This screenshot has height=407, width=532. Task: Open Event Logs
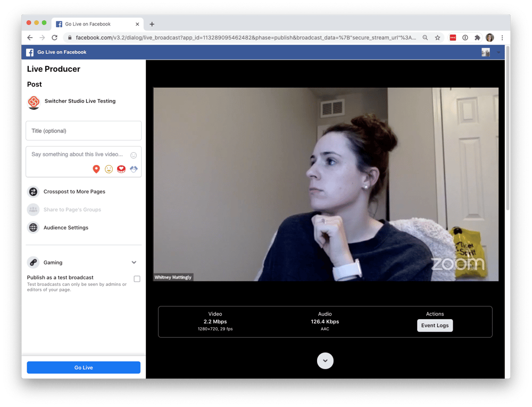click(x=435, y=325)
